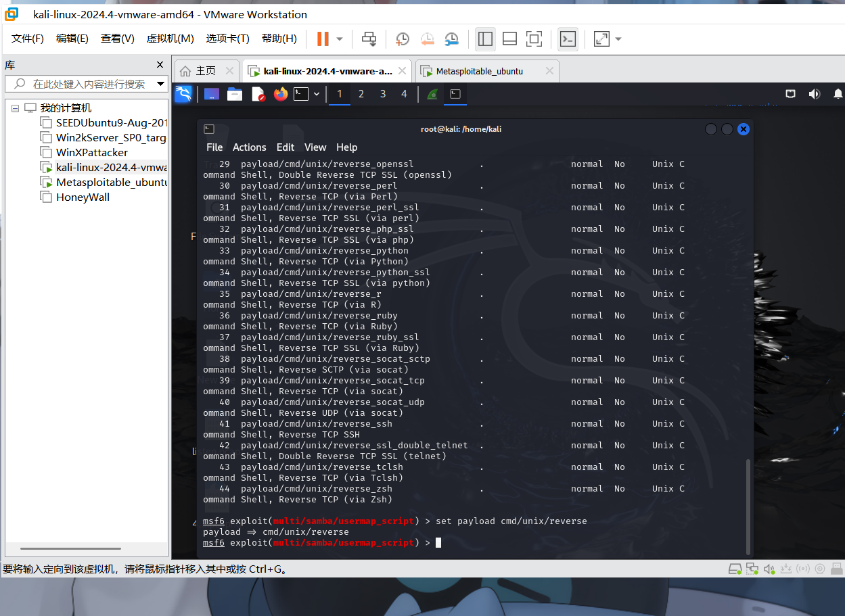Open the terminal View menu
The width and height of the screenshot is (845, 616).
[315, 147]
